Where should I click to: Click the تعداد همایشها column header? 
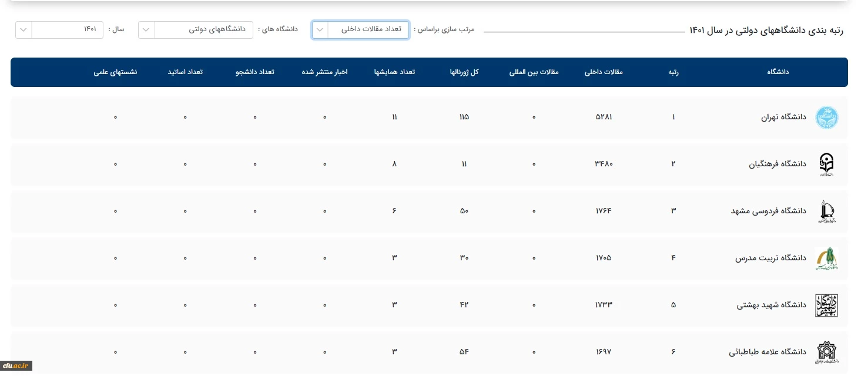(x=394, y=72)
